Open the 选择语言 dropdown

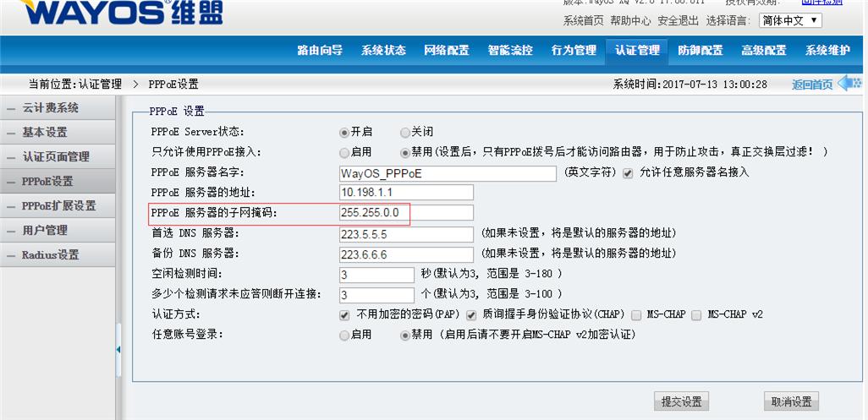[x=790, y=20]
